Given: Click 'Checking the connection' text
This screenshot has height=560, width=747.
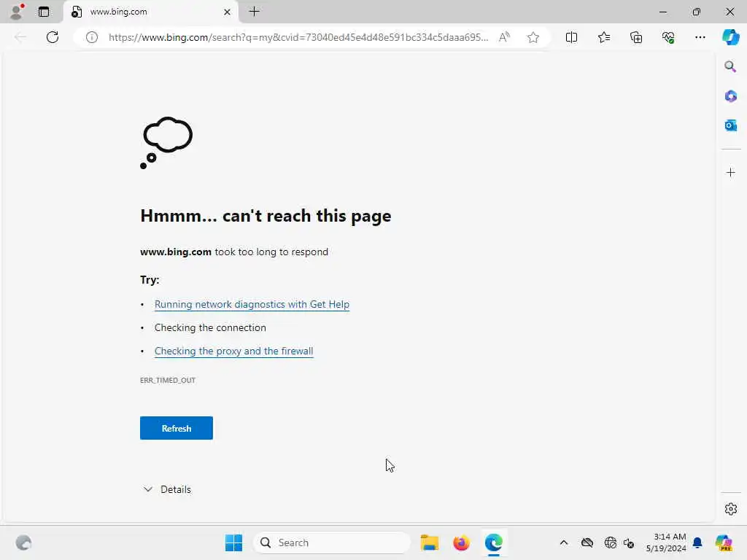Looking at the screenshot, I should 210,327.
